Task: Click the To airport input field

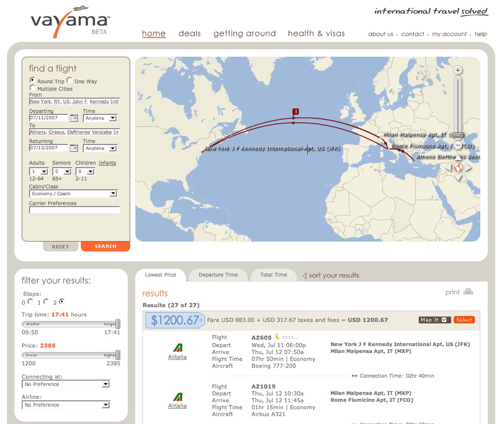Action: [x=74, y=132]
